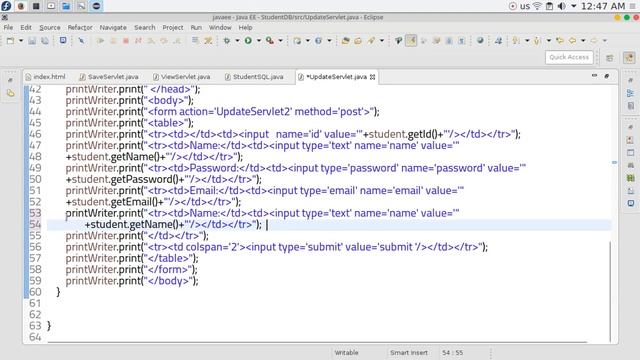Close the UpdateServlet.java tab
640x360 pixels.
(x=372, y=77)
